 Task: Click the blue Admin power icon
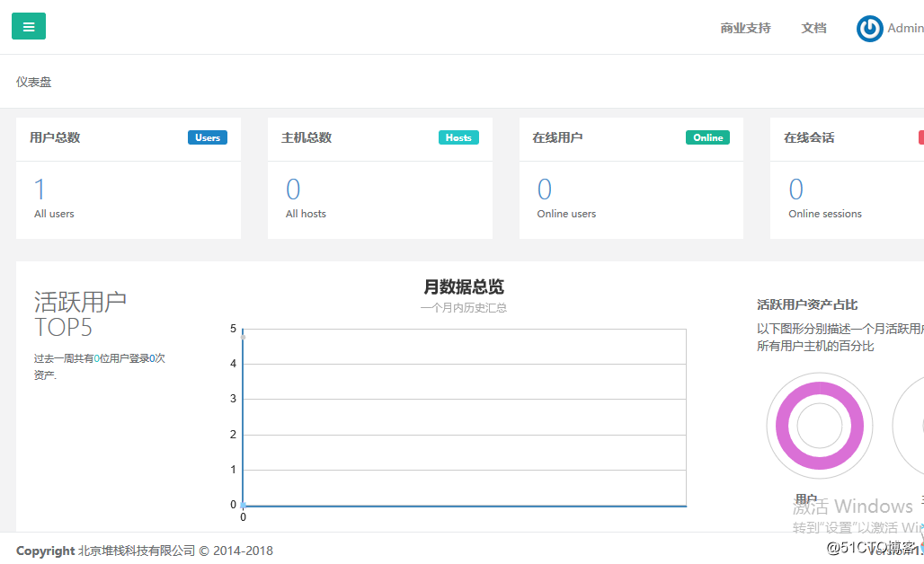pos(869,28)
